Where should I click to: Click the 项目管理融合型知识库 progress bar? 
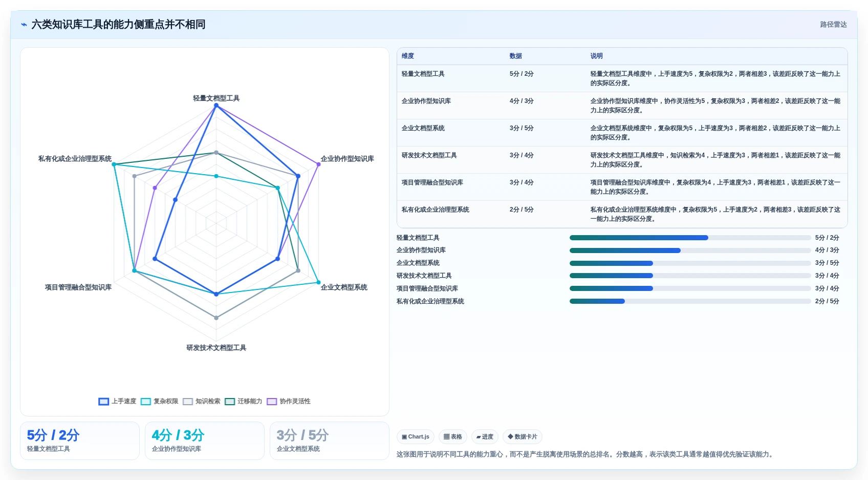pos(690,288)
